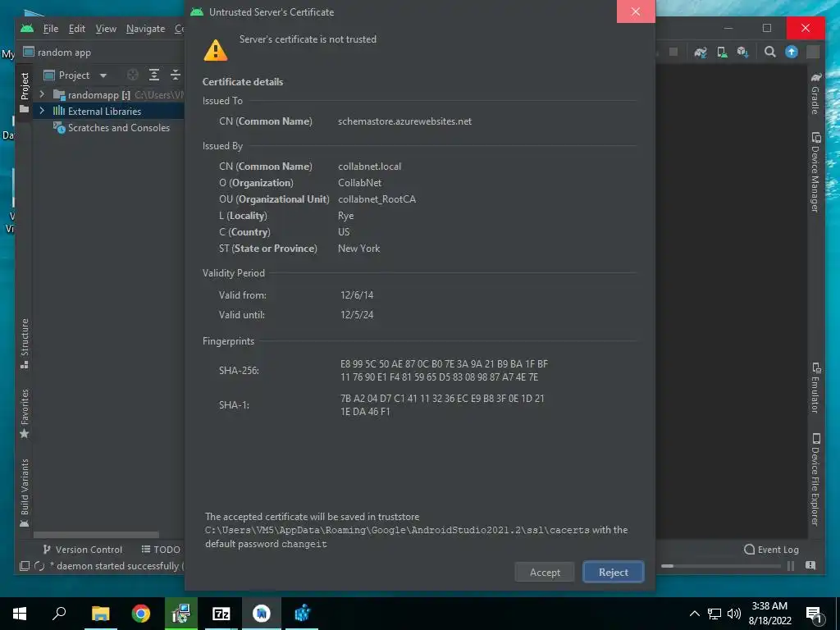Click Sync Project with Gradle Files icon
840x630 pixels.
click(701, 52)
